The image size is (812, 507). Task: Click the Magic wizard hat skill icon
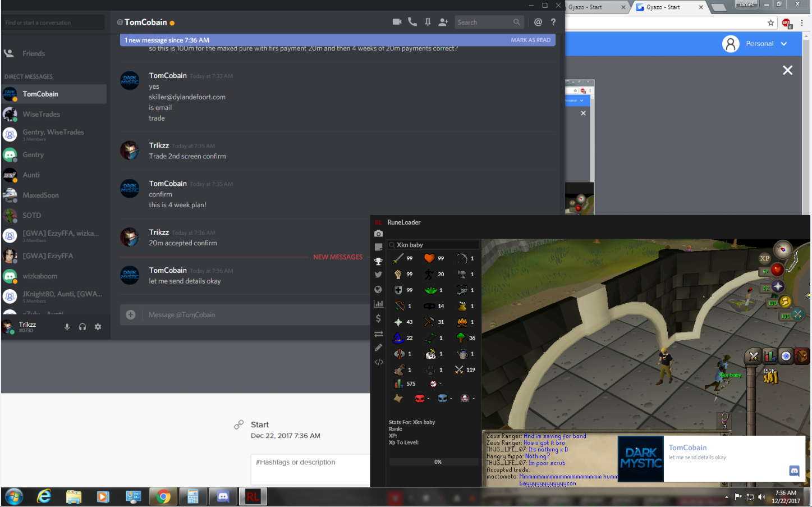pos(398,337)
